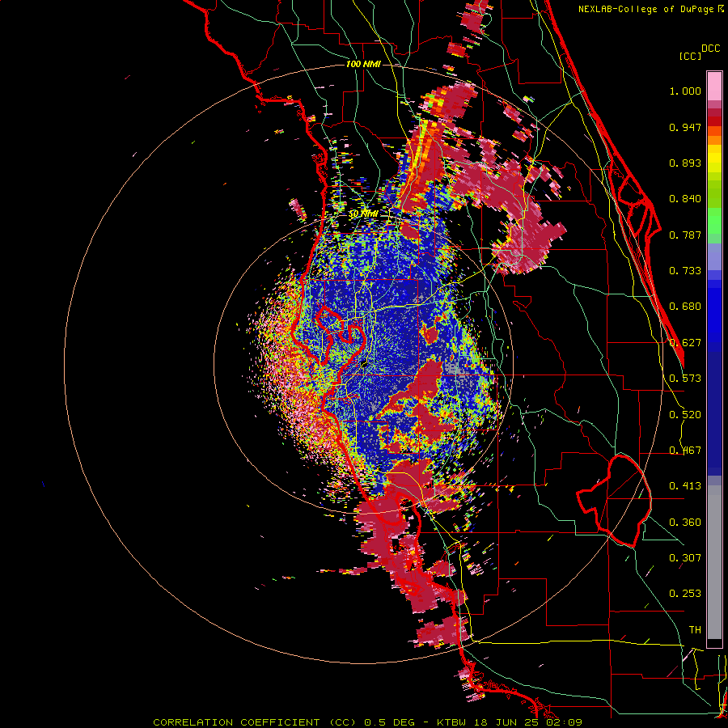This screenshot has width=728, height=728.
Task: Pick the yellow band of the color scale
Action: [714, 159]
